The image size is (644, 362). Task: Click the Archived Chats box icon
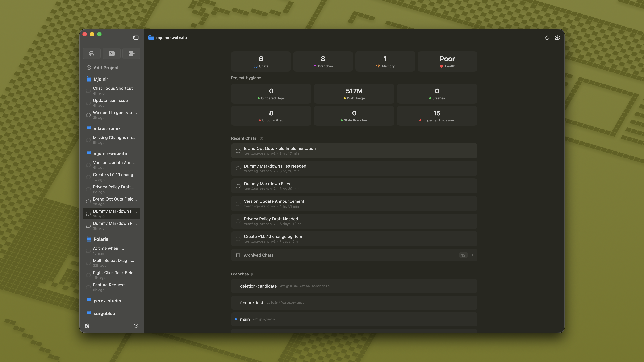tap(238, 255)
